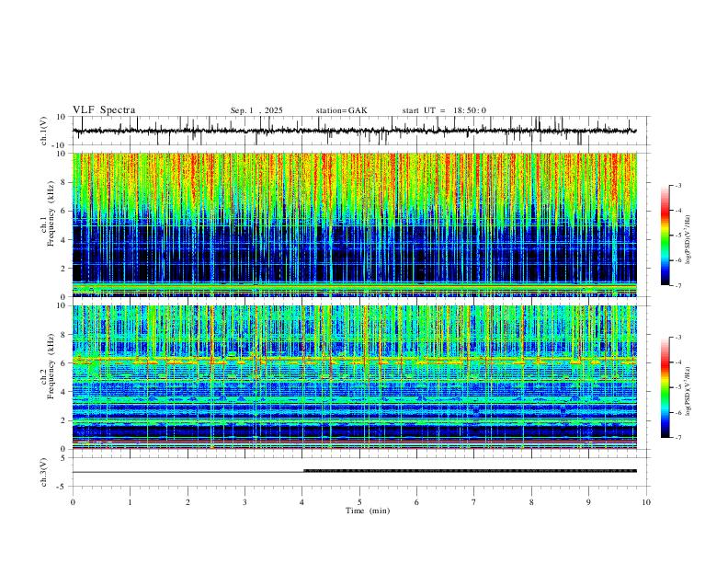Click the log(PSD) label beside ch.2 colorbar
Viewport: 728px width, 563px height.
(x=688, y=391)
